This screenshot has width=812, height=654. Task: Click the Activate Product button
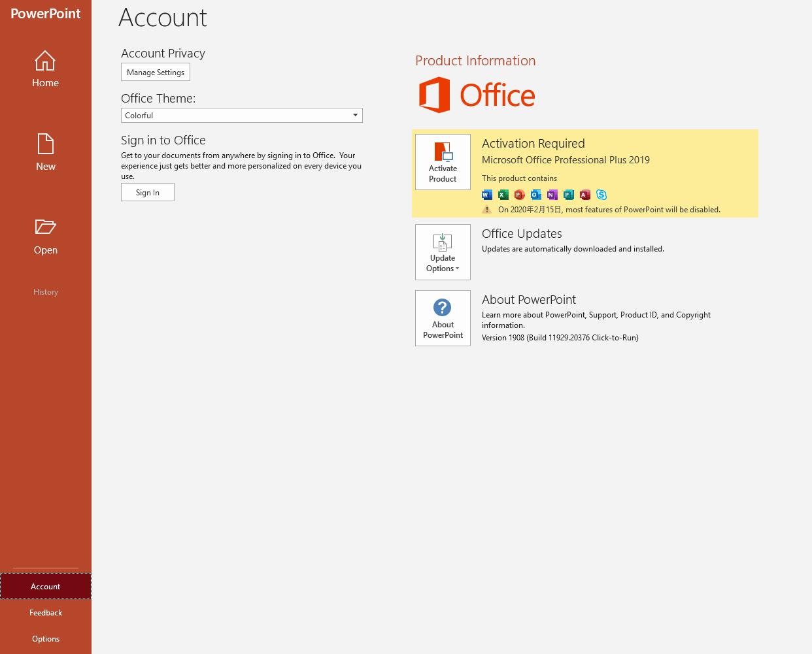pyautogui.click(x=443, y=162)
